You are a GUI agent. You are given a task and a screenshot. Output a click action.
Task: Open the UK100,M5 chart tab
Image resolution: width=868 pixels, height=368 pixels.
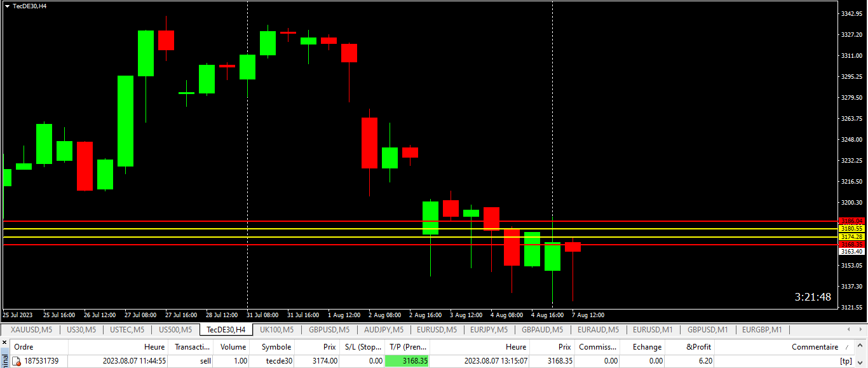(x=276, y=330)
